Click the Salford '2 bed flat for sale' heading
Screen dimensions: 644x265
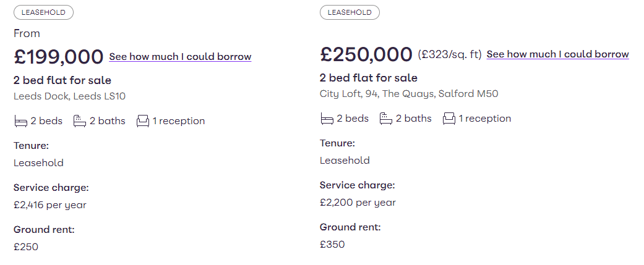[x=369, y=78]
